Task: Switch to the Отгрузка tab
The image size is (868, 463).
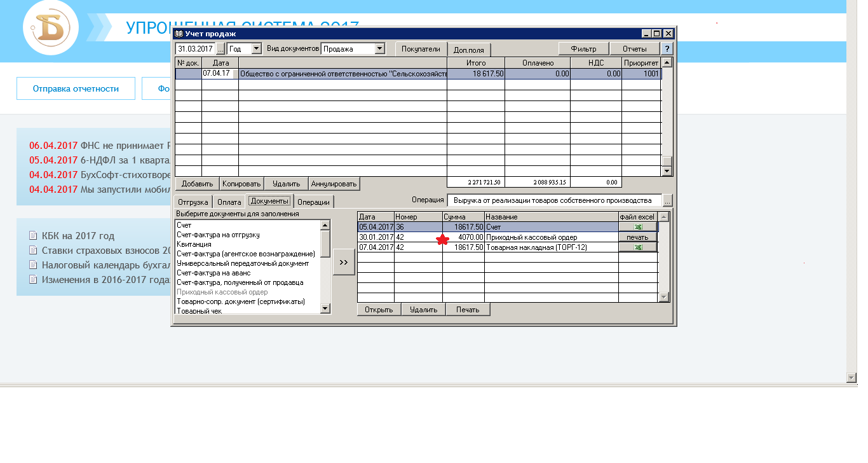Action: click(x=193, y=202)
